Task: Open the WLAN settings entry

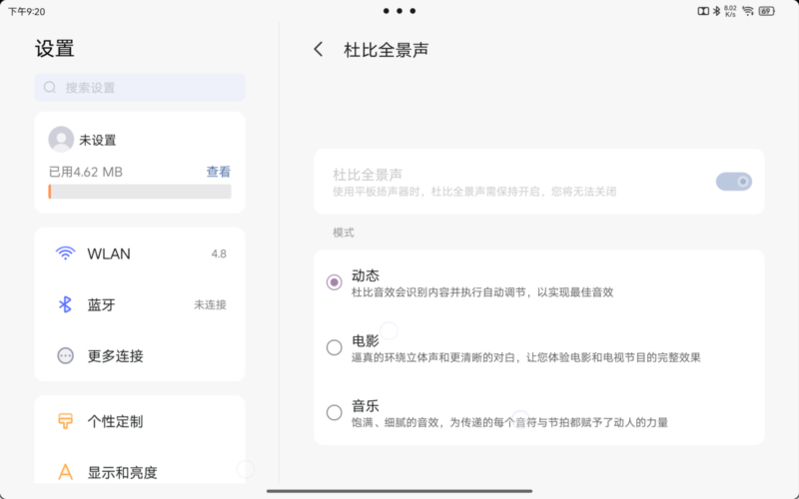Action: click(140, 254)
